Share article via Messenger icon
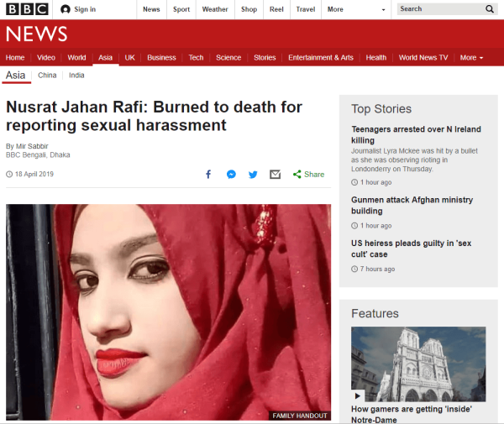504x424 pixels. pos(231,175)
